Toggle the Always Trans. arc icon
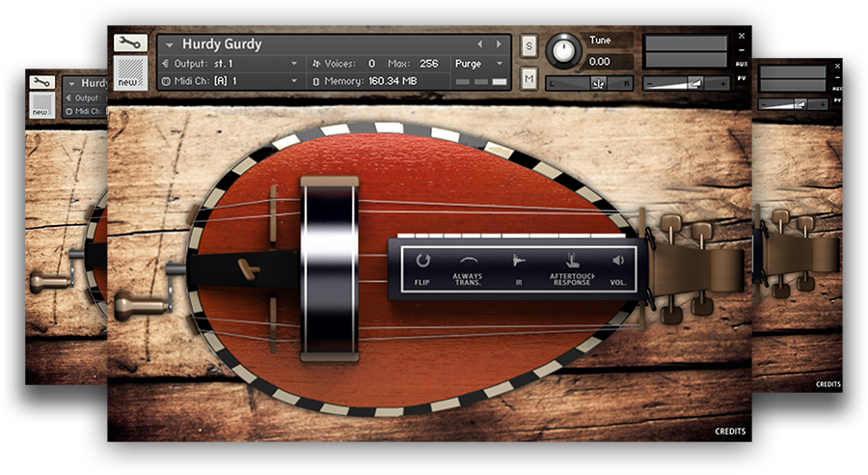Viewport: 868px width, 475px height. pos(469,261)
